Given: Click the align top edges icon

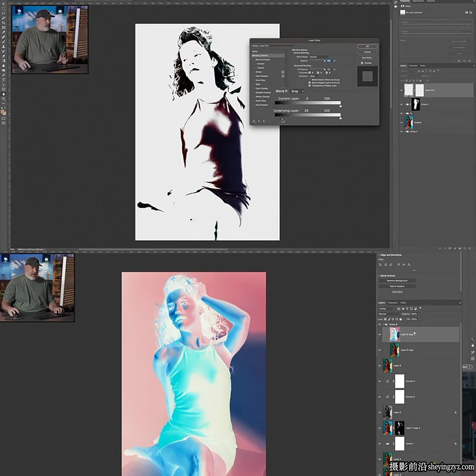Looking at the screenshot, I should (399, 265).
